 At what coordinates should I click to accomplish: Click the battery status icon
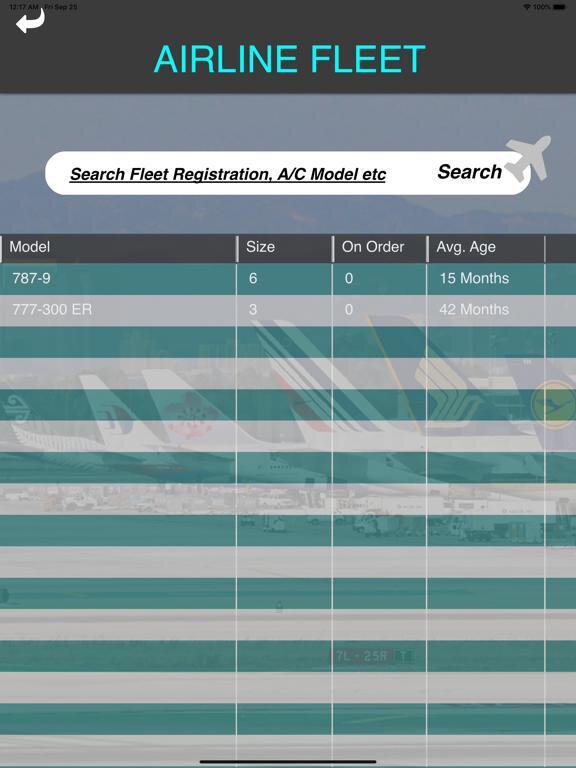559,7
